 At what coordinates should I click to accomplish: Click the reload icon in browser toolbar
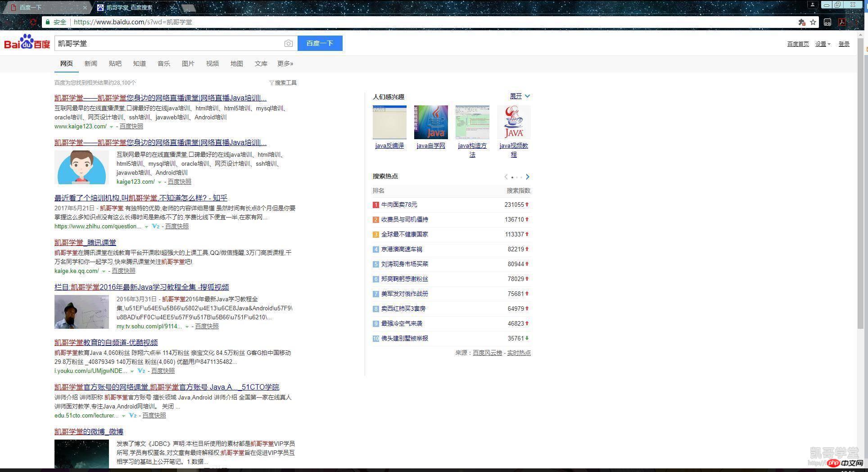(x=33, y=22)
